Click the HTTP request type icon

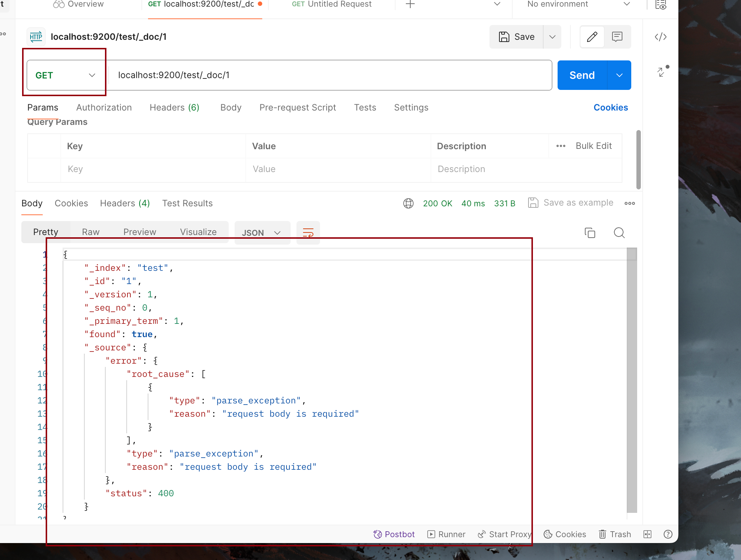[x=36, y=37]
